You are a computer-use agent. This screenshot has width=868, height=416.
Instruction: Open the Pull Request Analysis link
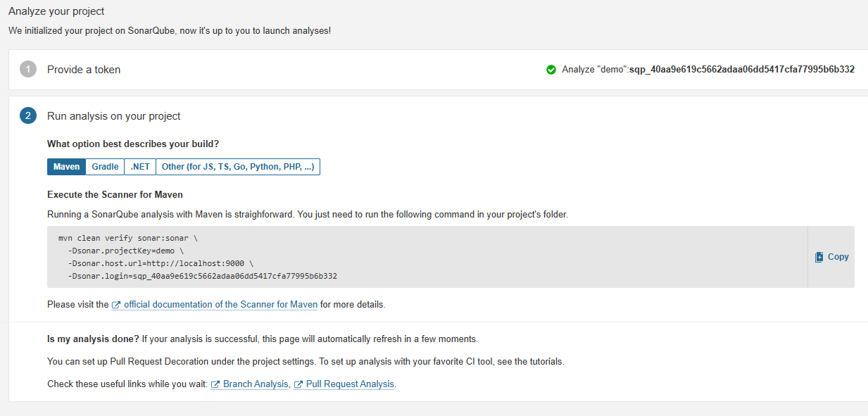click(x=344, y=384)
